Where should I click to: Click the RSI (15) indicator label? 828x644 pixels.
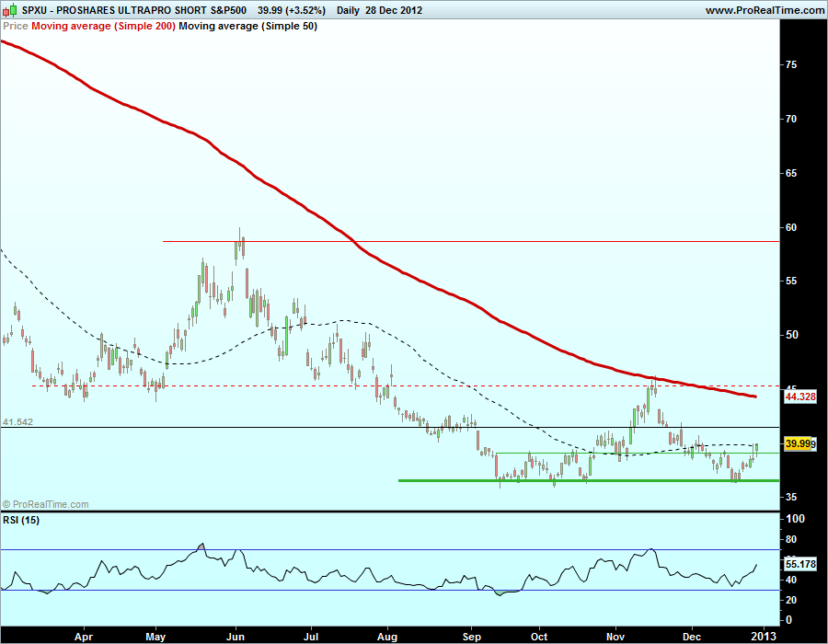(x=21, y=520)
